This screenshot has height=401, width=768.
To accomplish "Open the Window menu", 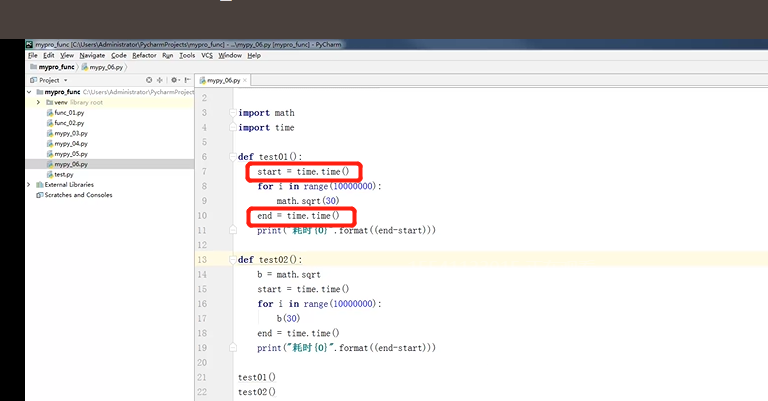I will tap(230, 56).
